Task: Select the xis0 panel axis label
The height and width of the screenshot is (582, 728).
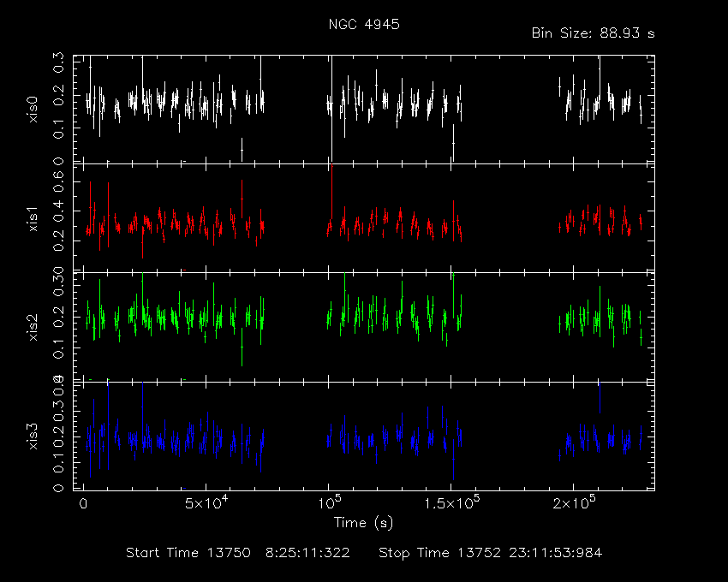Action: (33, 110)
